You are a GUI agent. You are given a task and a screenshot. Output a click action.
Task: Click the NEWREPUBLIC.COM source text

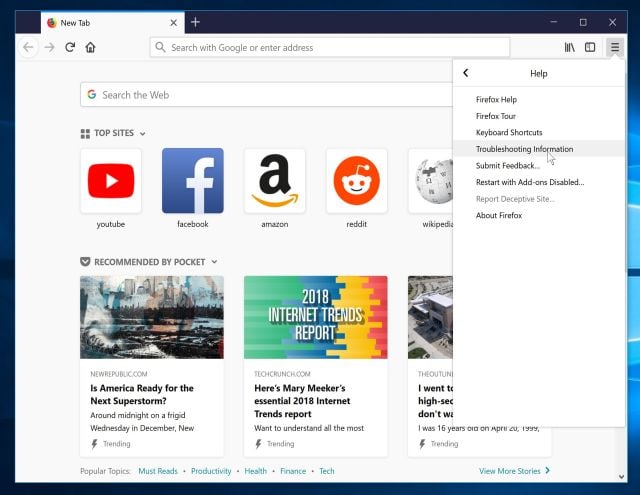tap(119, 374)
